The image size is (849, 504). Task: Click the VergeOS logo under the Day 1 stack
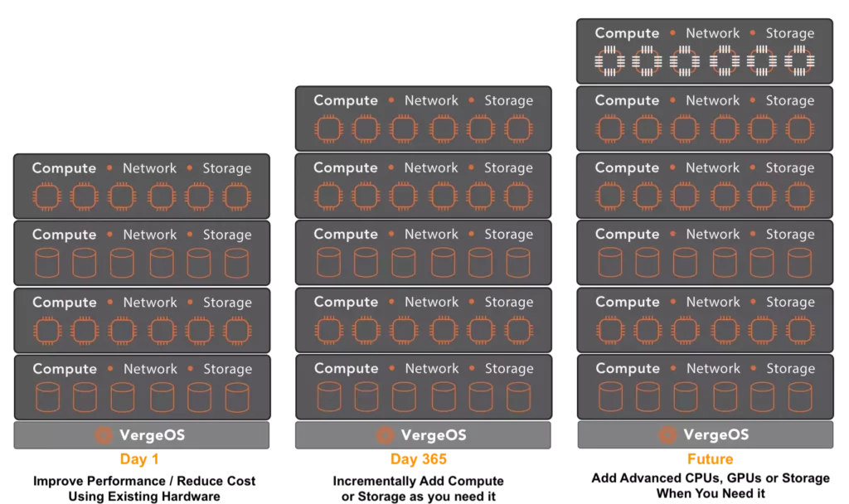pos(104,434)
